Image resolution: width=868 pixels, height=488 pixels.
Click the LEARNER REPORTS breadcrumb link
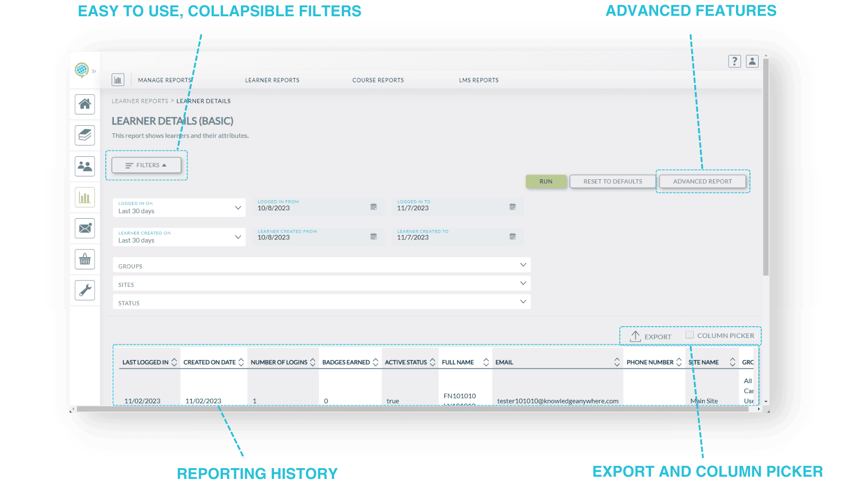tap(139, 101)
